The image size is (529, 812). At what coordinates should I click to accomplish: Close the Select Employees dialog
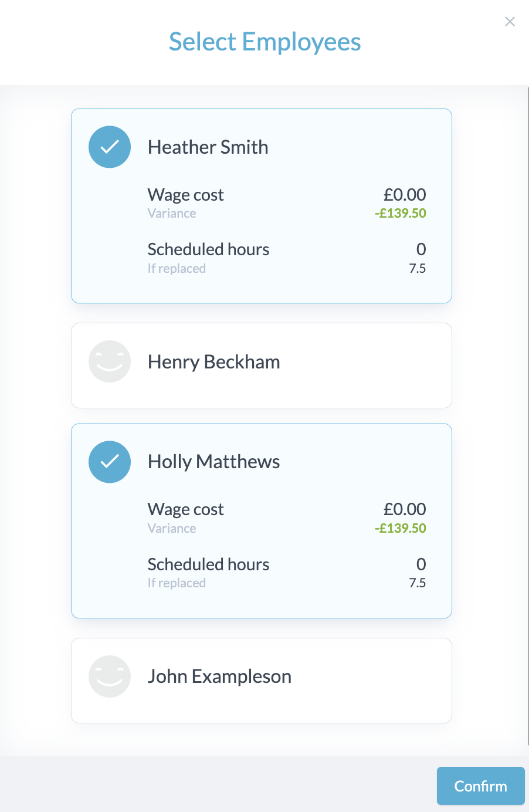point(510,22)
